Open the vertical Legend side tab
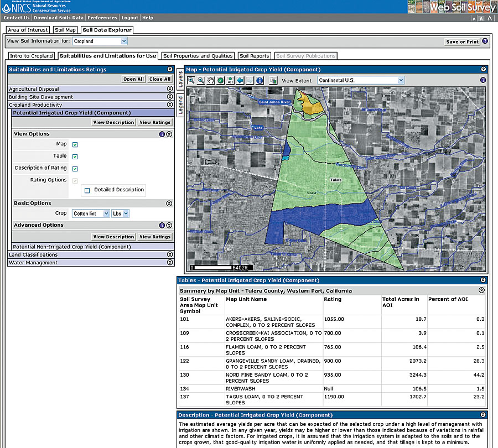The width and height of the screenshot is (498, 448). click(x=181, y=105)
